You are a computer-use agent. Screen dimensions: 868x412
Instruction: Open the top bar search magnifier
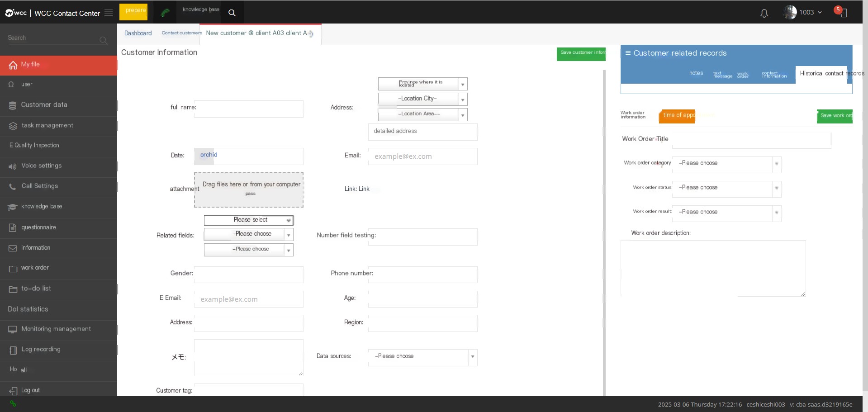point(232,13)
